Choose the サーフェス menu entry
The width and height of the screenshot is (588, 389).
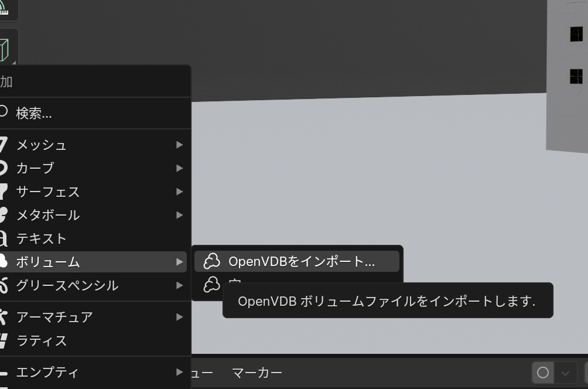point(48,192)
